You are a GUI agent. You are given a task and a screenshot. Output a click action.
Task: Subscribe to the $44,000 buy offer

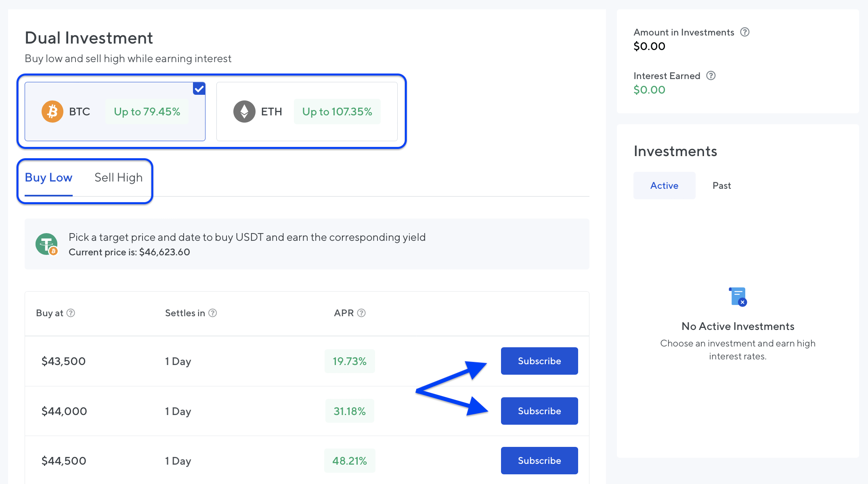coord(539,411)
